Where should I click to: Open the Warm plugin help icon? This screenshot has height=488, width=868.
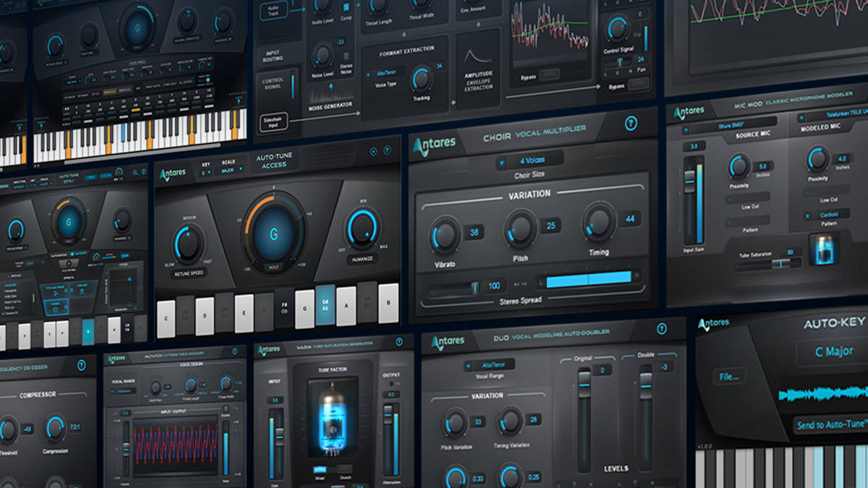[x=398, y=342]
